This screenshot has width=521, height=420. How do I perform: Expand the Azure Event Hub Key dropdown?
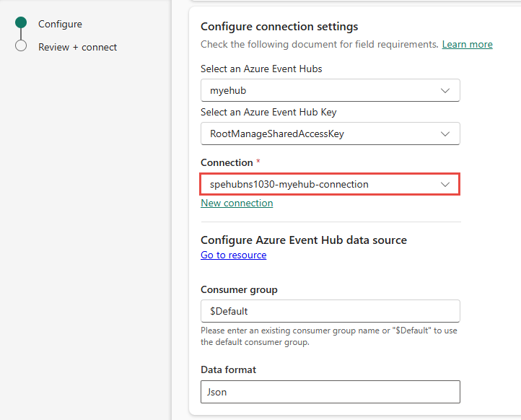[x=330, y=134]
